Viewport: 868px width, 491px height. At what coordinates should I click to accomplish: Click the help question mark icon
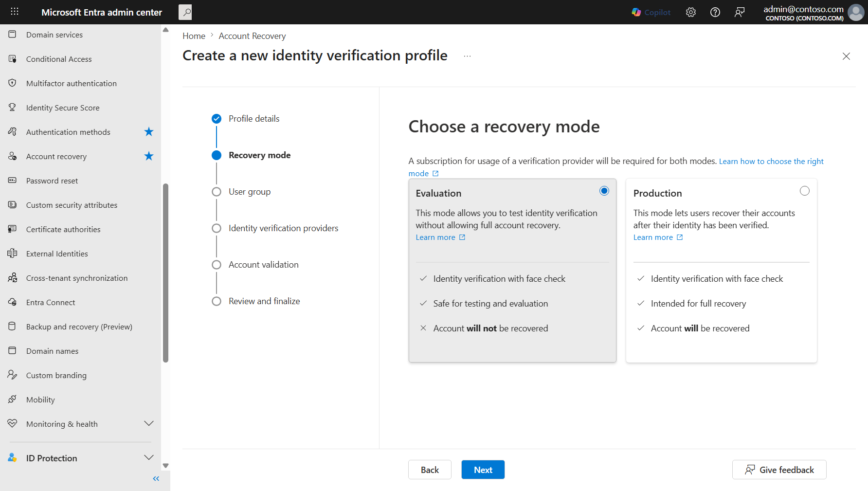click(715, 12)
